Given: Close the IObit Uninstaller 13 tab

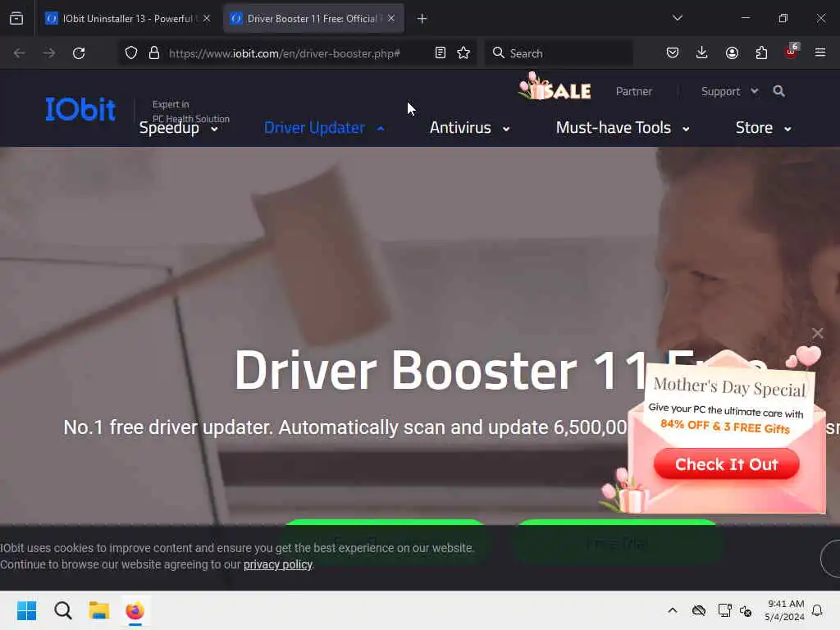Looking at the screenshot, I should click(207, 19).
